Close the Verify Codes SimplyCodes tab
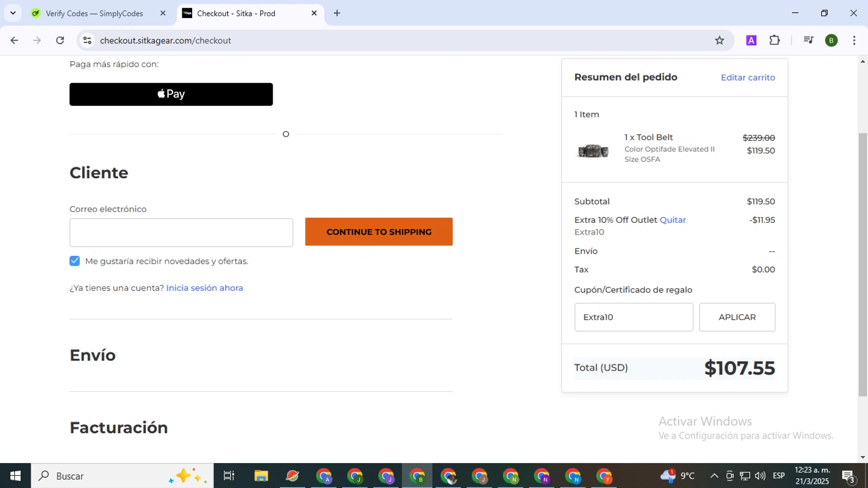This screenshot has height=488, width=868. [x=163, y=13]
